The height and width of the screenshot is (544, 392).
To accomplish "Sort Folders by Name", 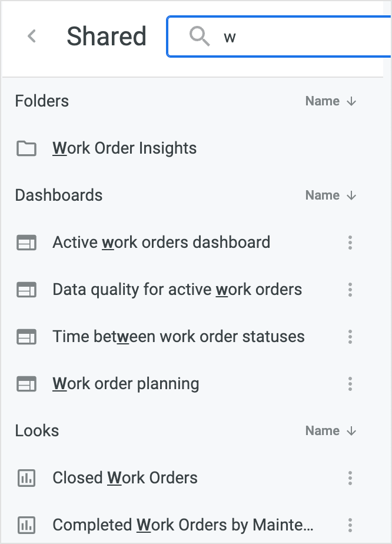I will (x=331, y=101).
